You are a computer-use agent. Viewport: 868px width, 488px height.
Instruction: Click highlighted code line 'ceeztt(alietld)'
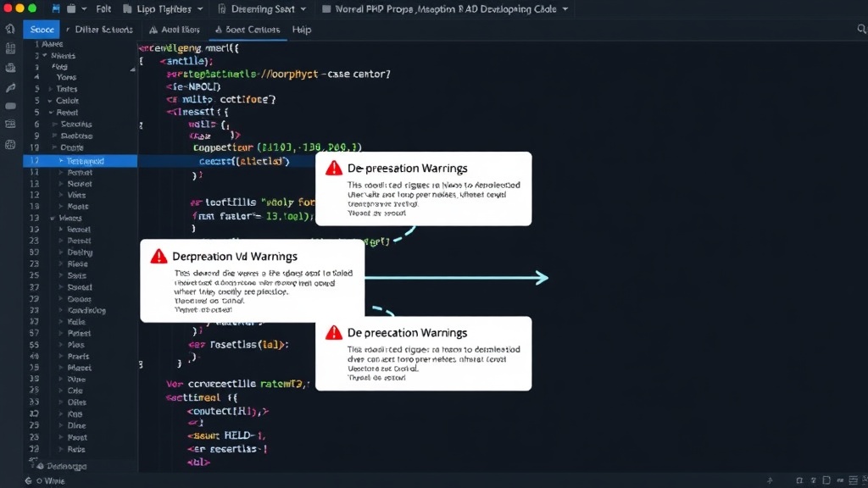click(x=244, y=161)
